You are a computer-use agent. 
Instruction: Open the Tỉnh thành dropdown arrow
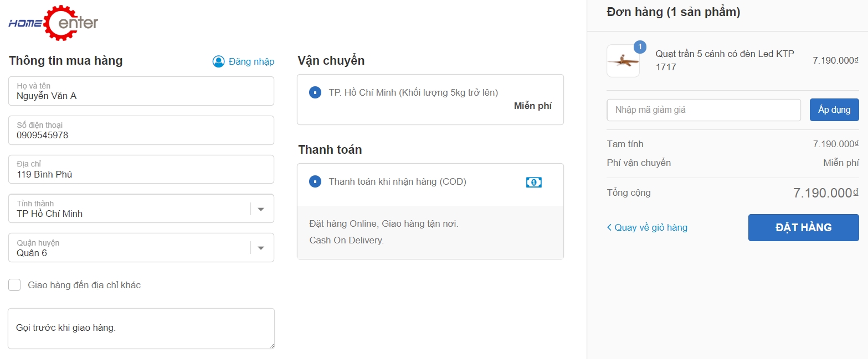pyautogui.click(x=261, y=209)
